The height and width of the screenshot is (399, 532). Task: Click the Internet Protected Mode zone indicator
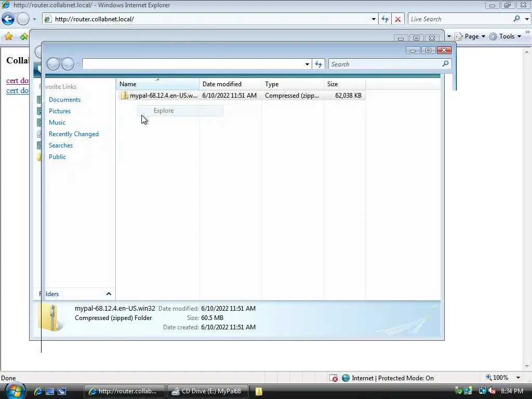click(x=388, y=378)
